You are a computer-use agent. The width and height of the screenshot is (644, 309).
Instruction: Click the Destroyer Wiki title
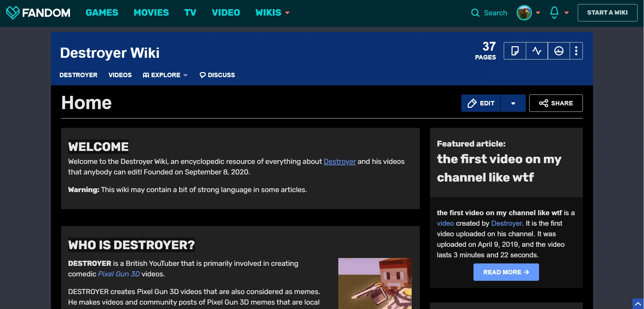tap(110, 53)
